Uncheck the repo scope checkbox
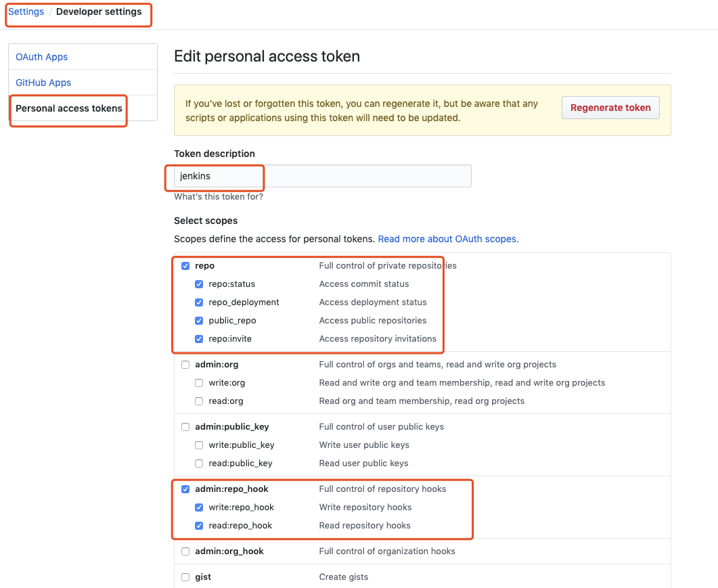Image resolution: width=718 pixels, height=588 pixels. [185, 266]
